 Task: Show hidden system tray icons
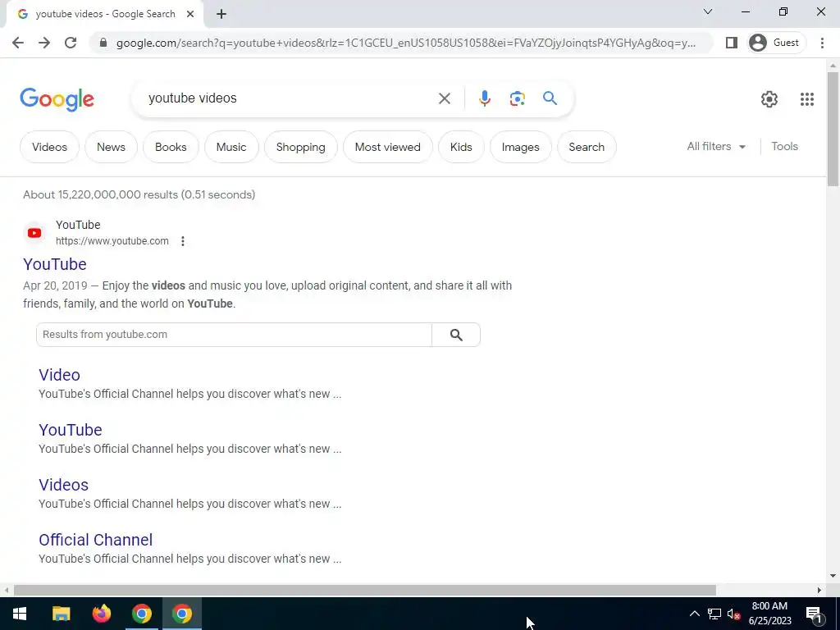(694, 614)
